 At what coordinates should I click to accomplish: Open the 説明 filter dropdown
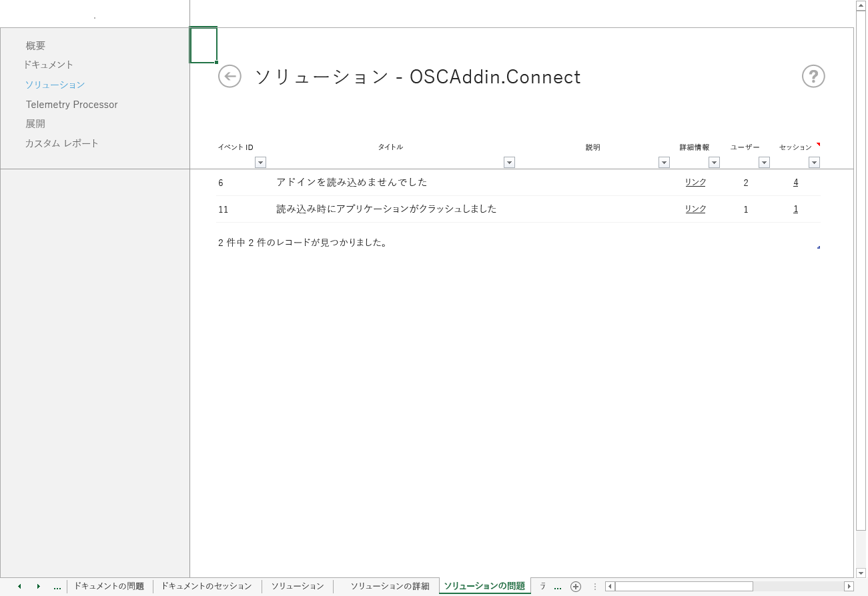click(664, 163)
